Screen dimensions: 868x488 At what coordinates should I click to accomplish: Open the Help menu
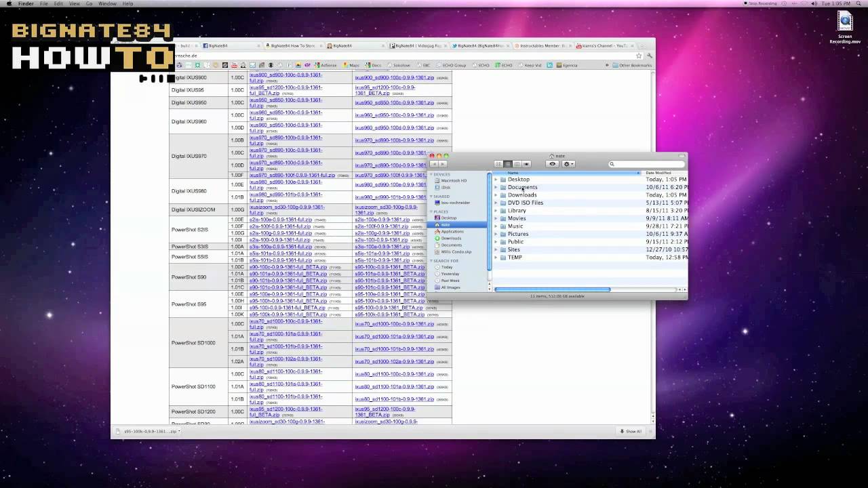point(127,3)
